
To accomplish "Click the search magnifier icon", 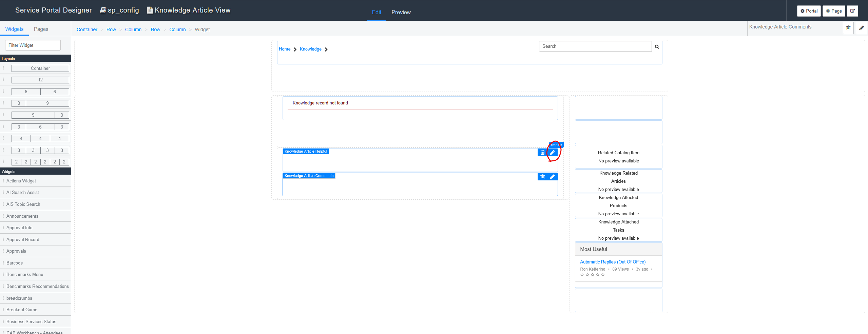I will [x=657, y=47].
